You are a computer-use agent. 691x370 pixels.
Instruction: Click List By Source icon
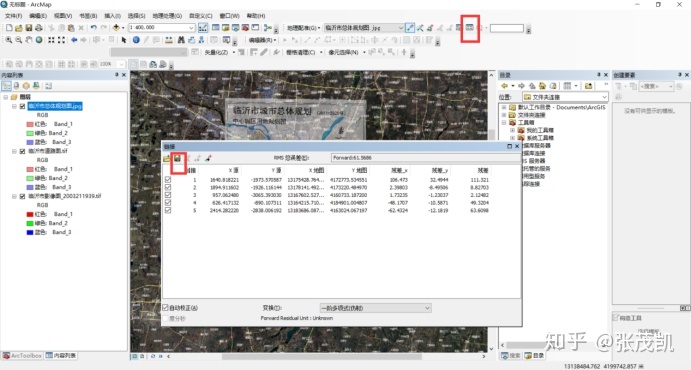16,86
